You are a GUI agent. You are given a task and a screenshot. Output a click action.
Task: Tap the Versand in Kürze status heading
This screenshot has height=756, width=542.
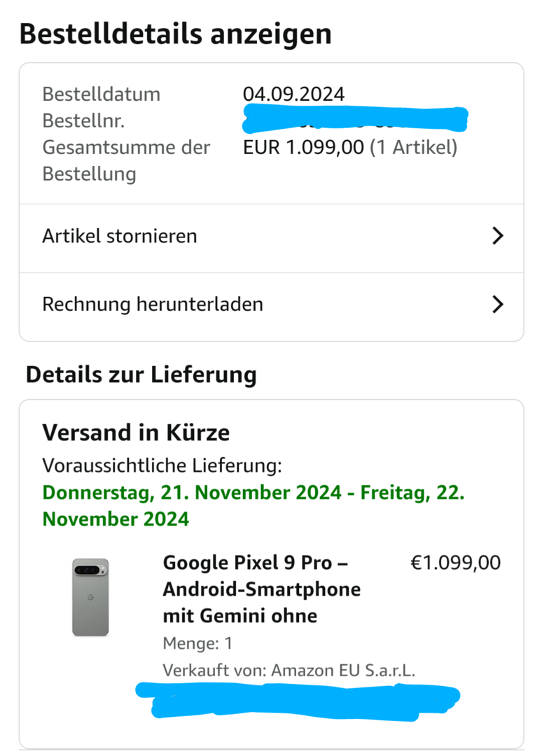(136, 433)
